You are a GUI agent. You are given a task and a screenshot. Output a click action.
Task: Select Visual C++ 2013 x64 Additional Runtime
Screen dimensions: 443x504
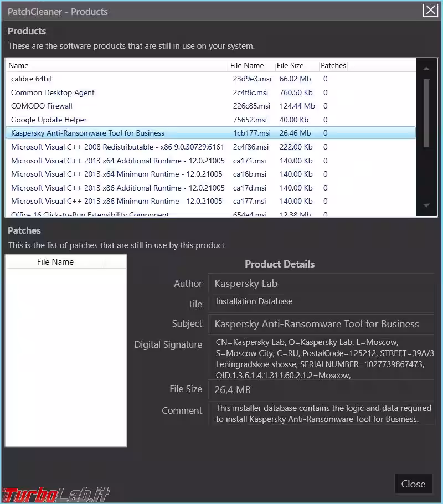click(x=117, y=161)
